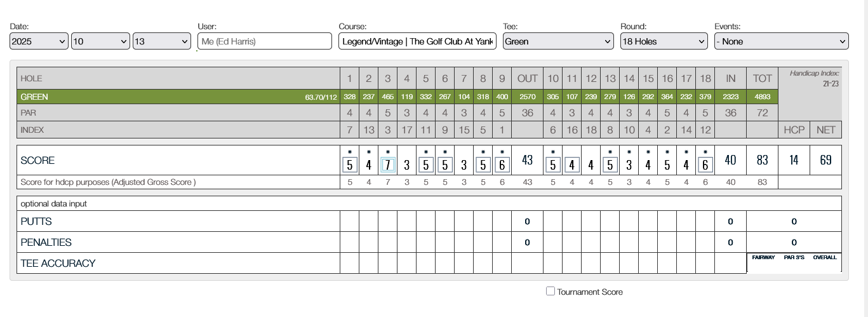Click the hole 11 score box

point(571,165)
